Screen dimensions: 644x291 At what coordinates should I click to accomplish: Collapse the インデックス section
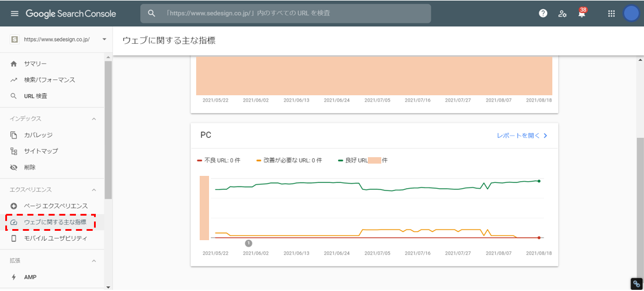coord(93,119)
